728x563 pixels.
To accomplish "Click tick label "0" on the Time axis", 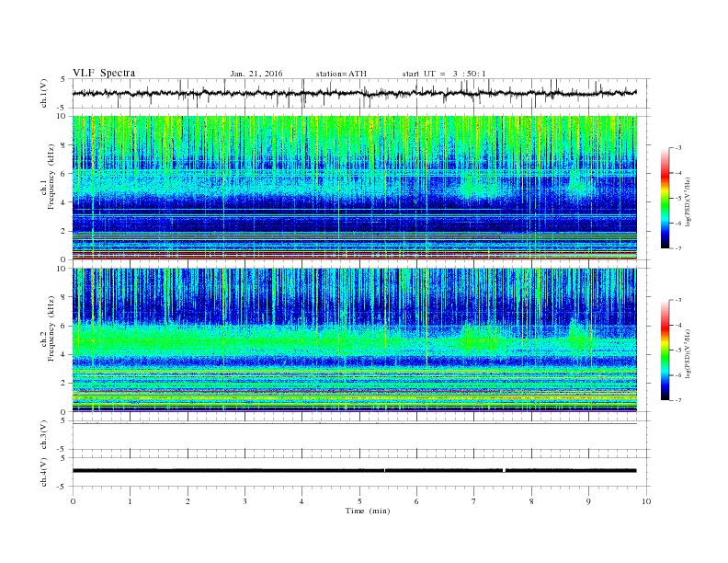I will point(73,501).
